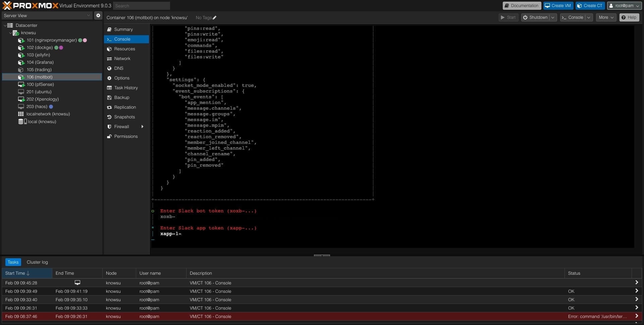Open the More actions menu

coord(606,17)
